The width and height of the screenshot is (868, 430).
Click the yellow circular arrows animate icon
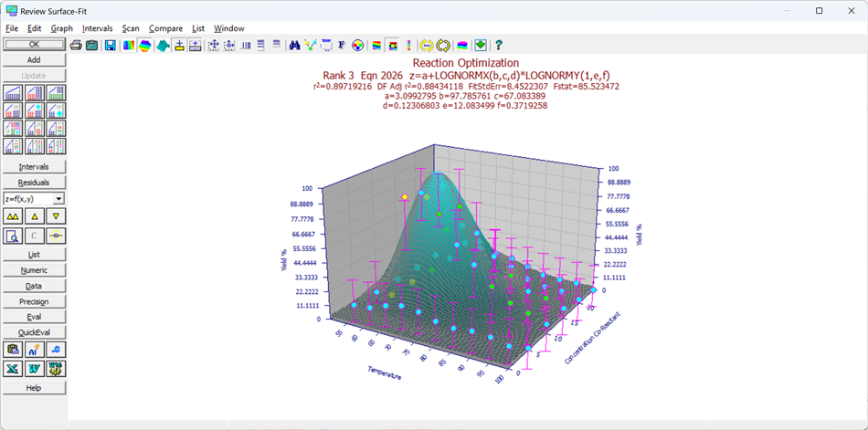443,46
